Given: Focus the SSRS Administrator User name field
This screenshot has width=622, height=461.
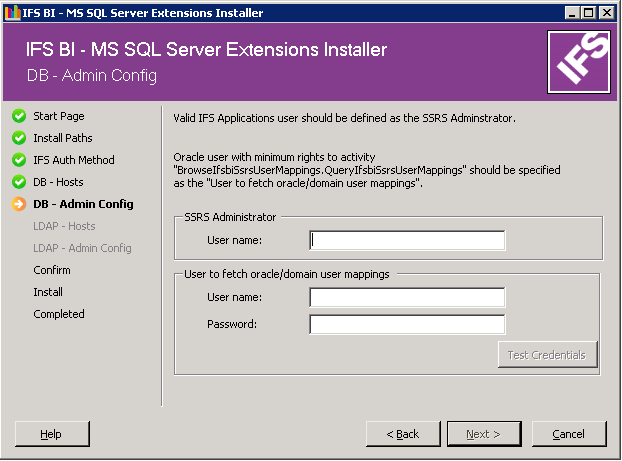Looking at the screenshot, I should tap(407, 240).
